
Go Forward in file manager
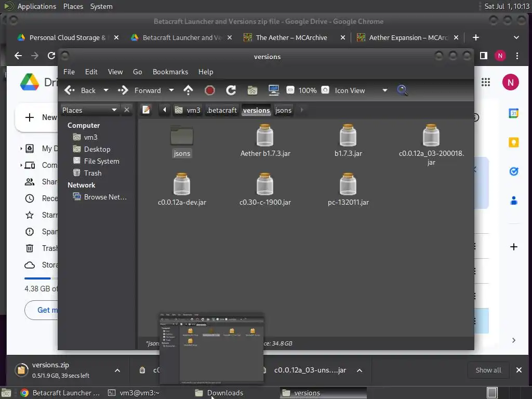click(139, 90)
